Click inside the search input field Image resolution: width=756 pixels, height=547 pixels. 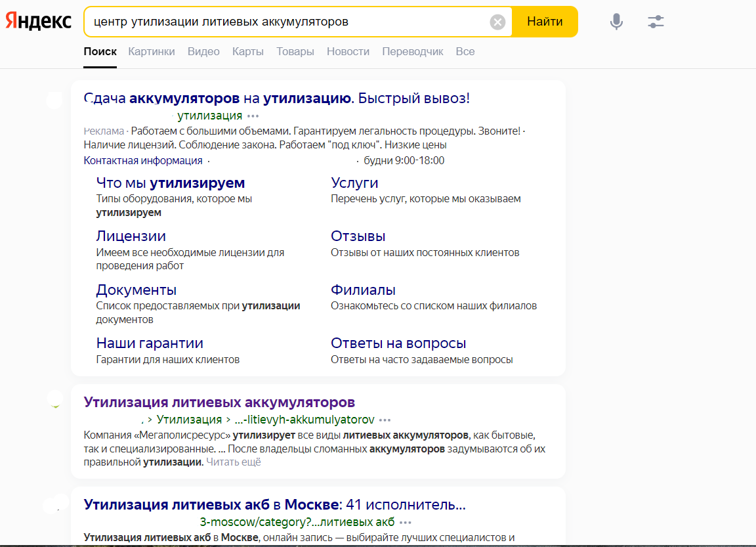point(289,21)
